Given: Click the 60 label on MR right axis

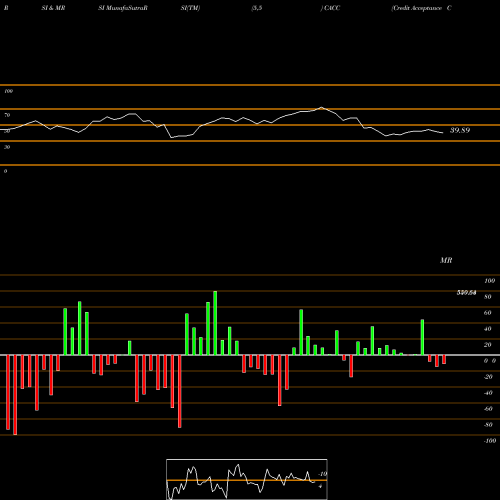Looking at the screenshot, I should [488, 313].
